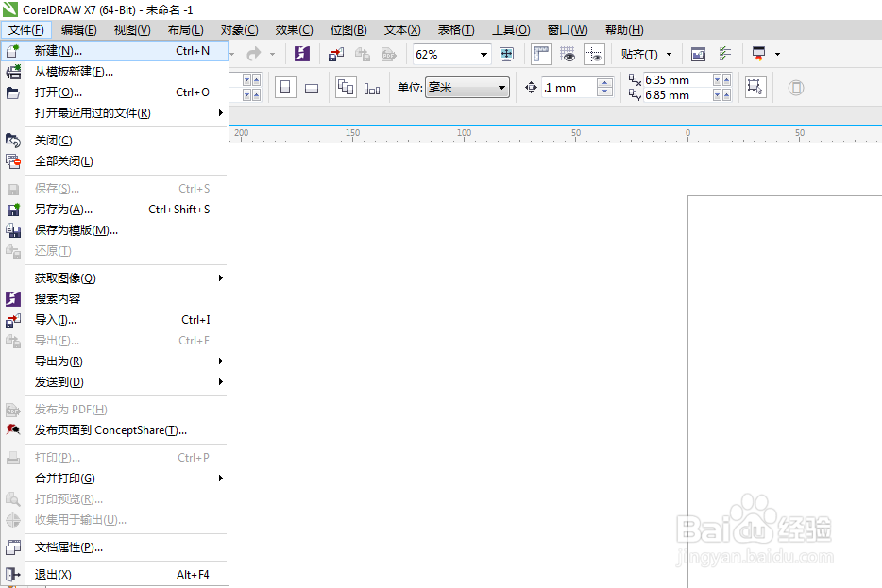Toggle Show Rulers icon in toolbar
882x588 pixels.
pyautogui.click(x=541, y=54)
